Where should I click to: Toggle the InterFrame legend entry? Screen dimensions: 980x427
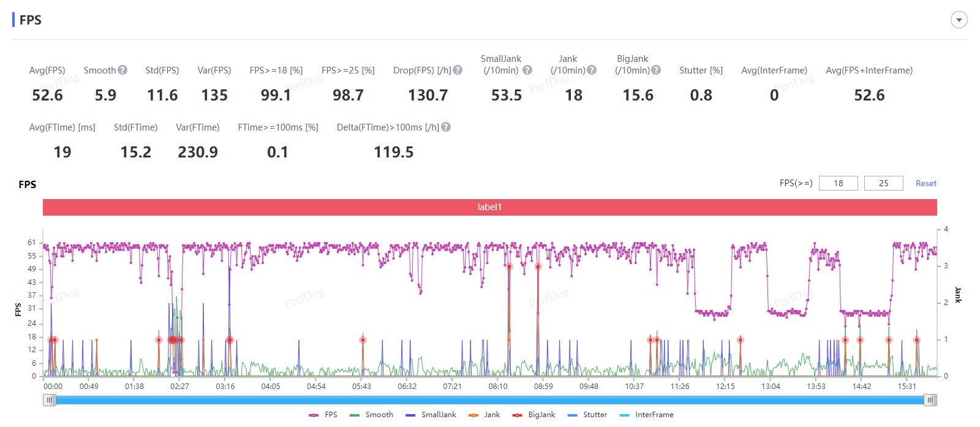click(x=646, y=415)
